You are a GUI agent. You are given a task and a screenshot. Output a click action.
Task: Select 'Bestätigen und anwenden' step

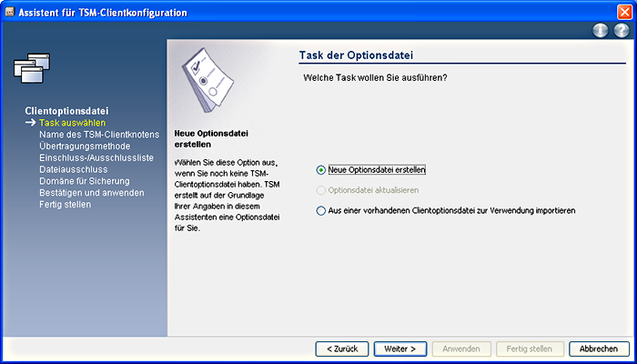[91, 193]
